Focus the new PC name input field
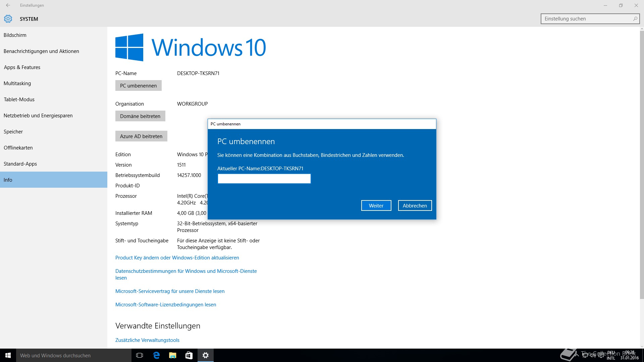The image size is (644, 362). point(264,179)
